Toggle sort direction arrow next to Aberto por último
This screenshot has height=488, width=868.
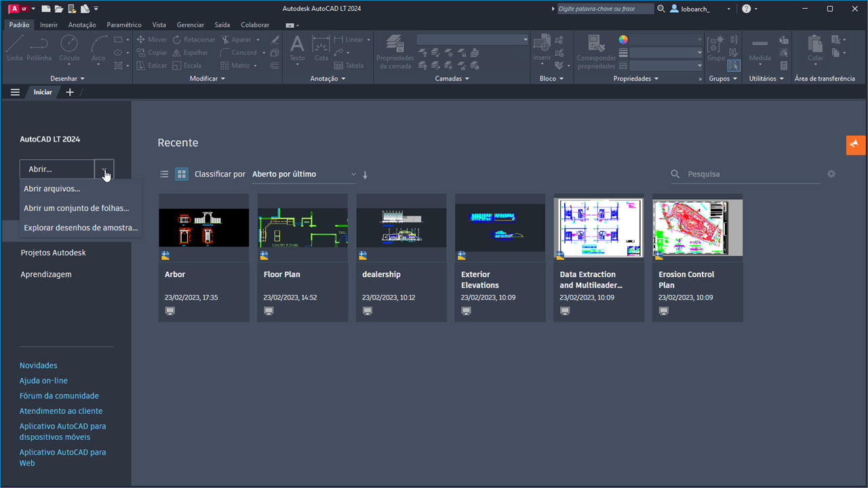point(365,175)
